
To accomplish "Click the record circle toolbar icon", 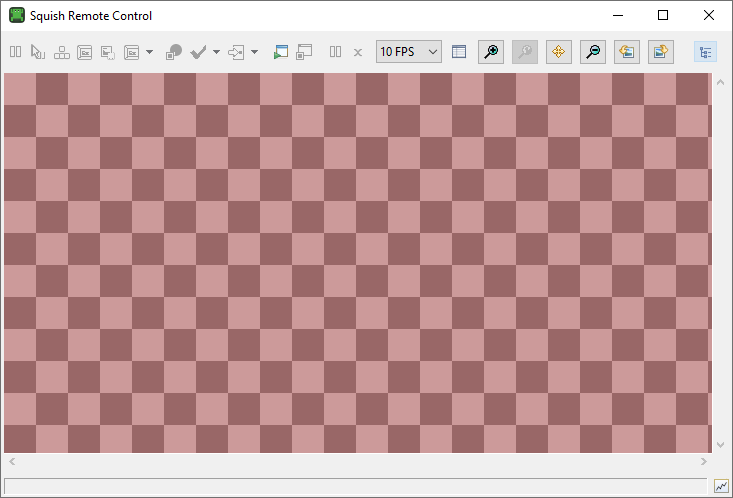I will pos(174,52).
